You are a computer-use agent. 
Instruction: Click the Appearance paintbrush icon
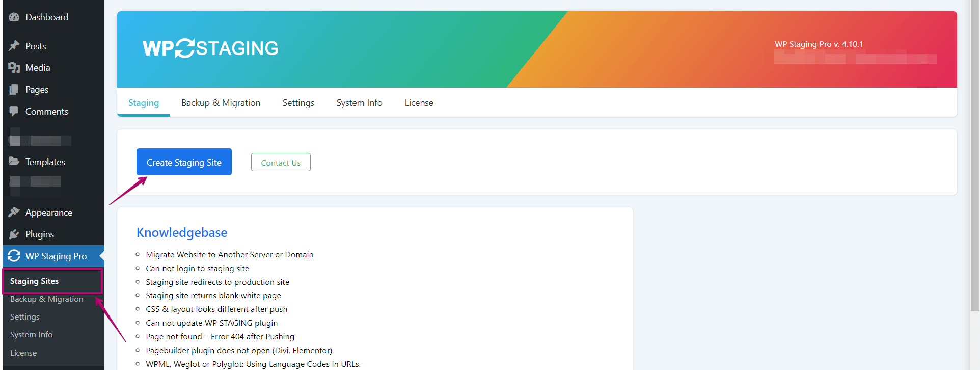(14, 213)
